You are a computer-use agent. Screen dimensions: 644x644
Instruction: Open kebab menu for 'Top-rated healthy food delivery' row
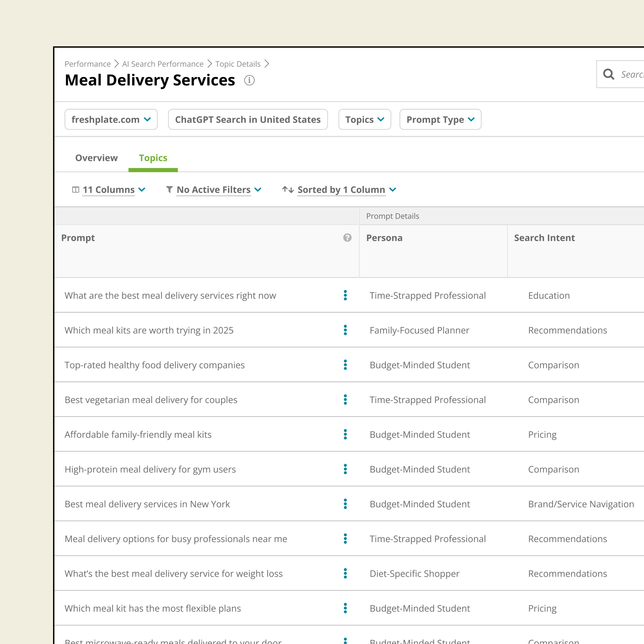[x=345, y=365]
